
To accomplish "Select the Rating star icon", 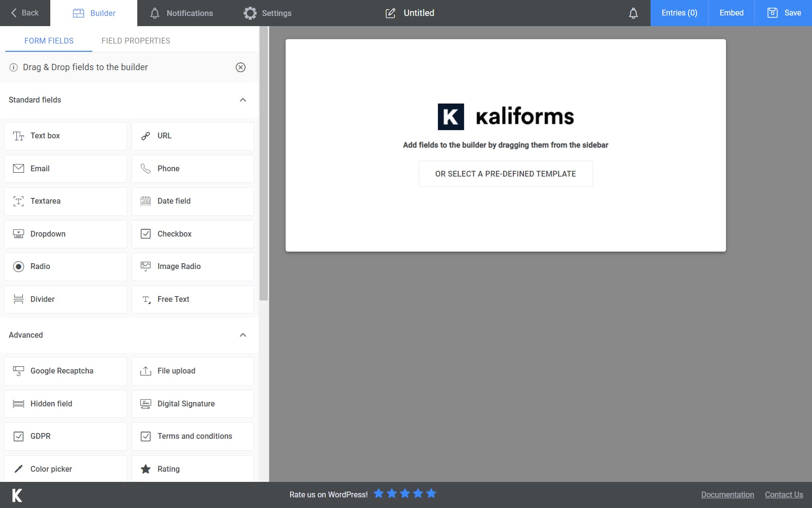I will pos(145,468).
